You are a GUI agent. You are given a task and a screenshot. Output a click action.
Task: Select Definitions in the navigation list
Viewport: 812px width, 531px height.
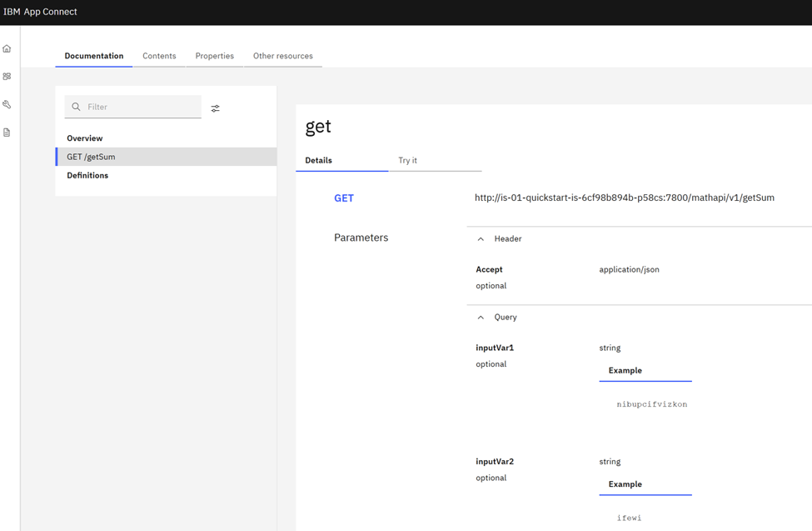point(166,175)
